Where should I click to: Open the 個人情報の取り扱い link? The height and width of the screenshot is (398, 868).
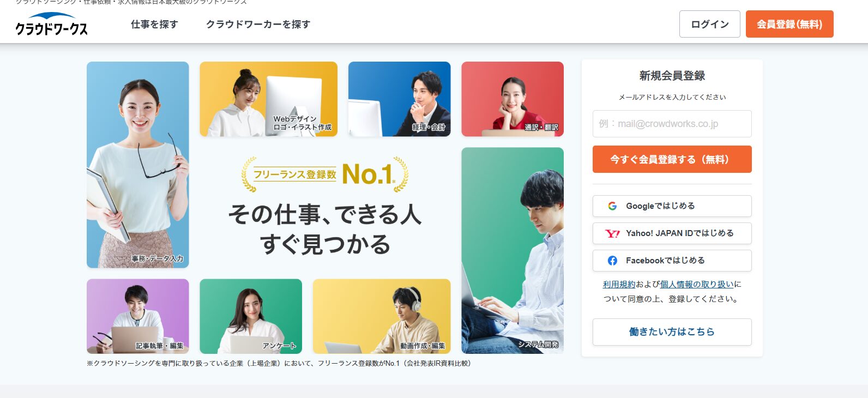697,284
